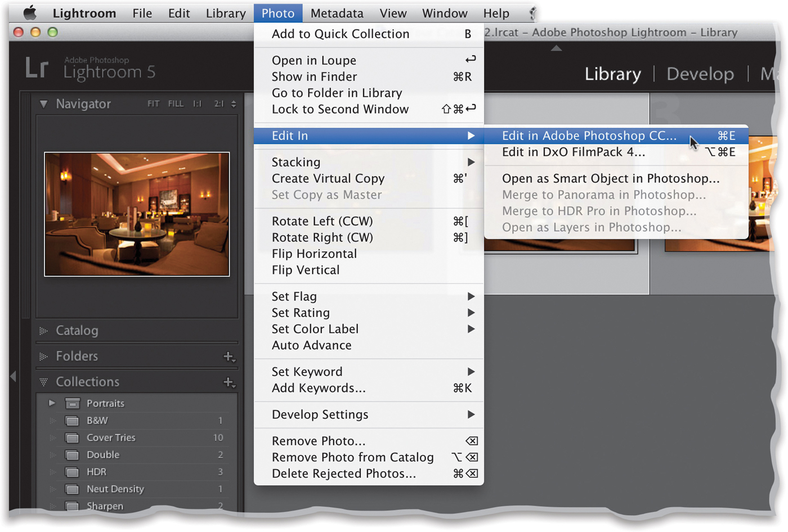Switch to the Library module
The width and height of the screenshot is (788, 532).
[612, 74]
